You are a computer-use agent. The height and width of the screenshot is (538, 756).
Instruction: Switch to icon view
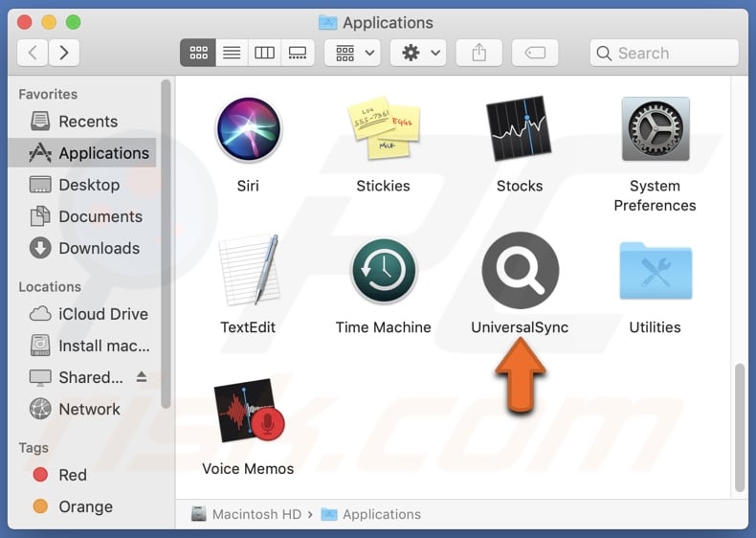click(198, 53)
